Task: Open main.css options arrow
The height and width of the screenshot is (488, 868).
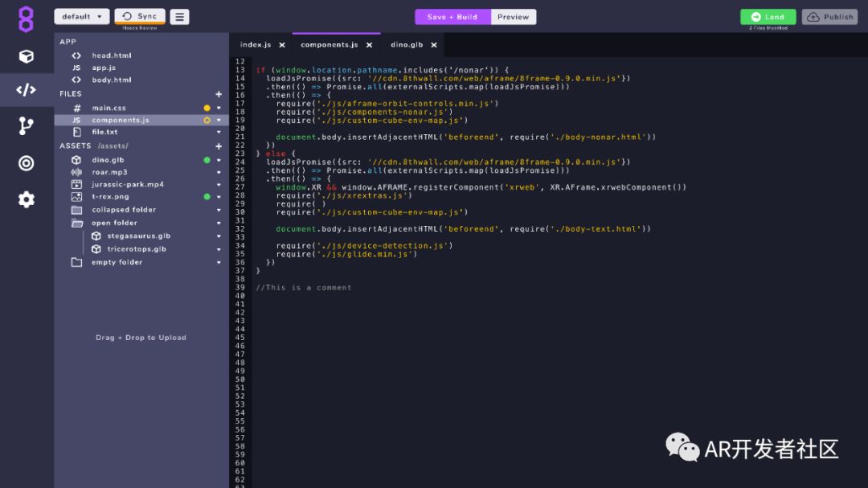Action: (x=219, y=108)
